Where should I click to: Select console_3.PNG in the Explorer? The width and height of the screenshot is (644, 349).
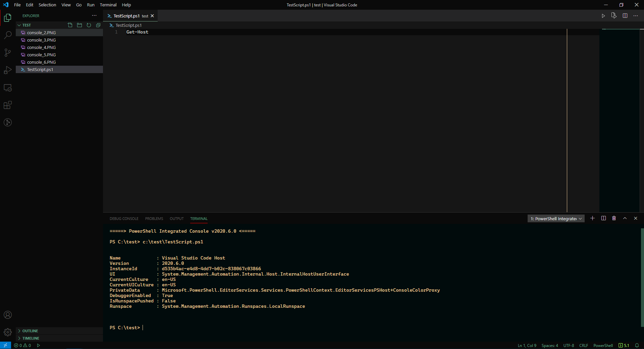click(x=41, y=40)
